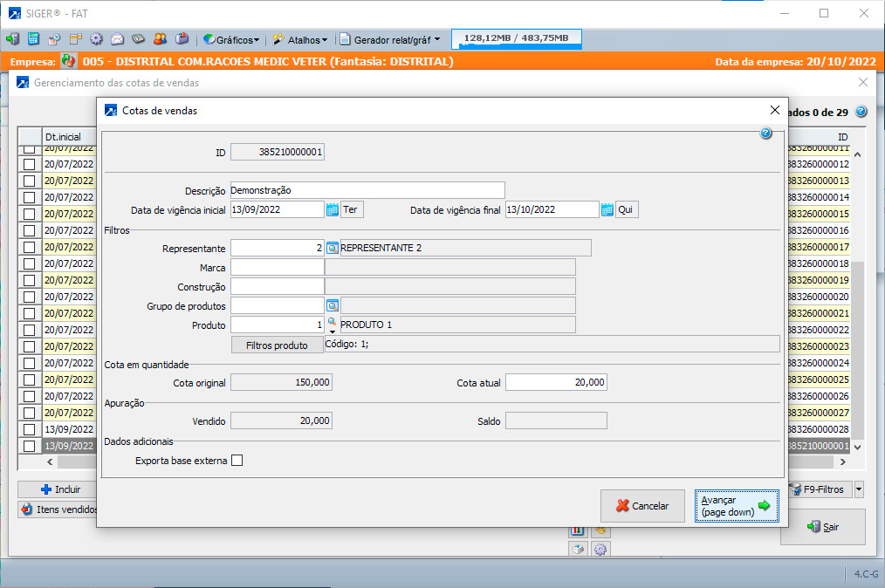Open calendar for Data de vigência inicial
This screenshot has height=588, width=885.
pyautogui.click(x=333, y=209)
